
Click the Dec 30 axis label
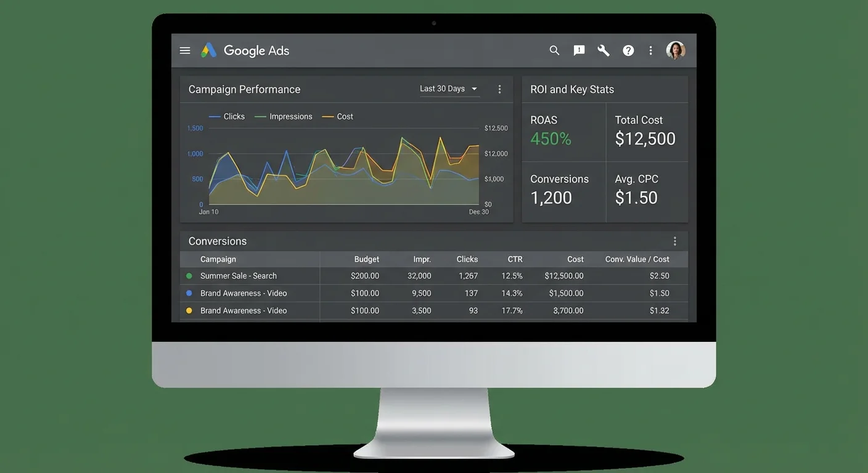point(478,212)
